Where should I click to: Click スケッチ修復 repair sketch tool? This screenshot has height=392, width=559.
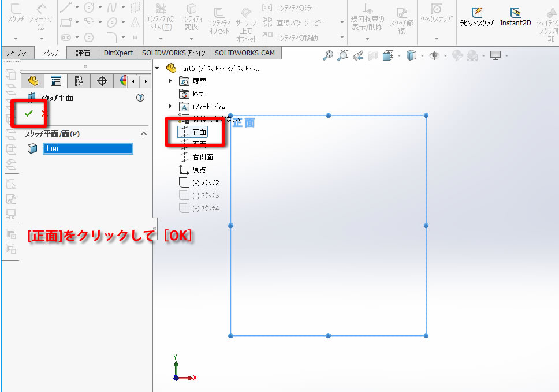pos(402,21)
